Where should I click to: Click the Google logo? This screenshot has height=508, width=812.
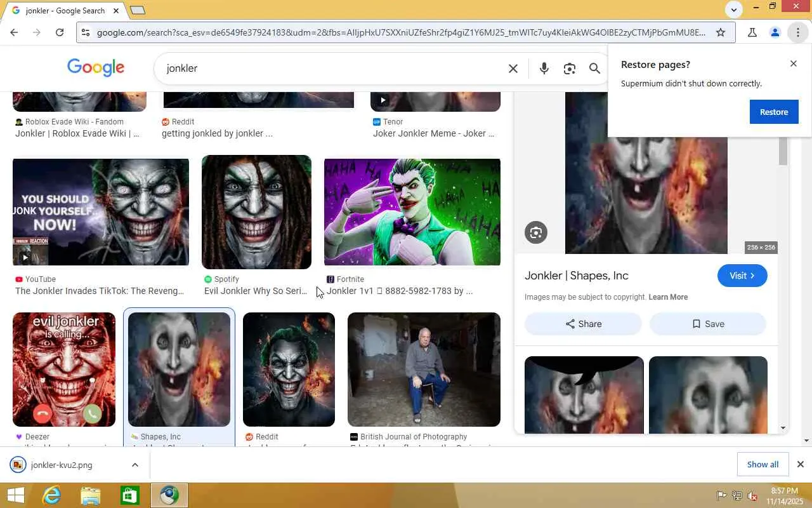pos(96,68)
